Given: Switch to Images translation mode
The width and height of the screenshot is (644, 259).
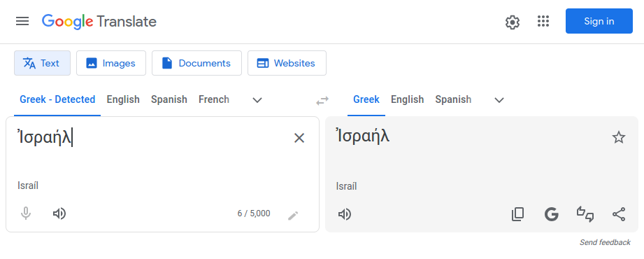Looking at the screenshot, I should pos(111,63).
